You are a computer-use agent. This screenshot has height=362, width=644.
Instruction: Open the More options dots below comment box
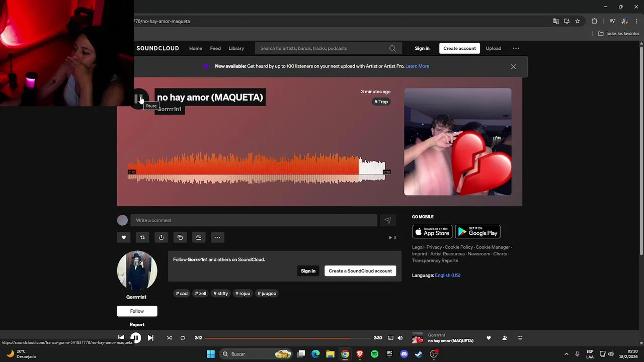(x=217, y=237)
